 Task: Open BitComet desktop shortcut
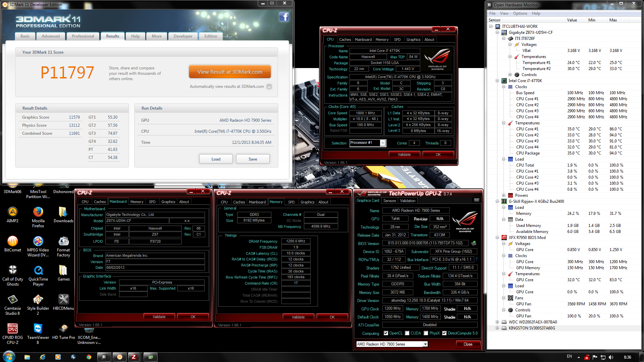click(12, 241)
